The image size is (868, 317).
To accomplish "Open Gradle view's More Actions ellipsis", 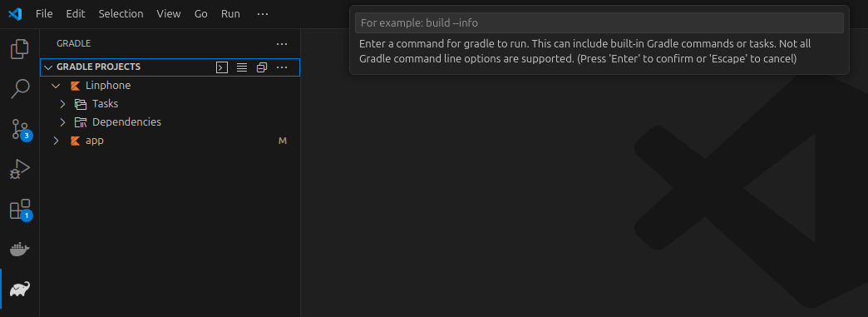I will (282, 44).
